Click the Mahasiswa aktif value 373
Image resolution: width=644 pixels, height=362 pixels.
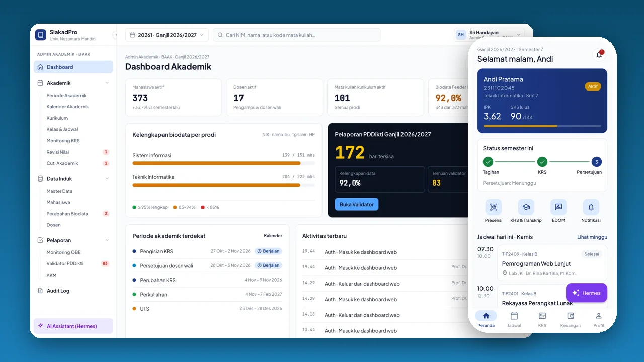[140, 98]
